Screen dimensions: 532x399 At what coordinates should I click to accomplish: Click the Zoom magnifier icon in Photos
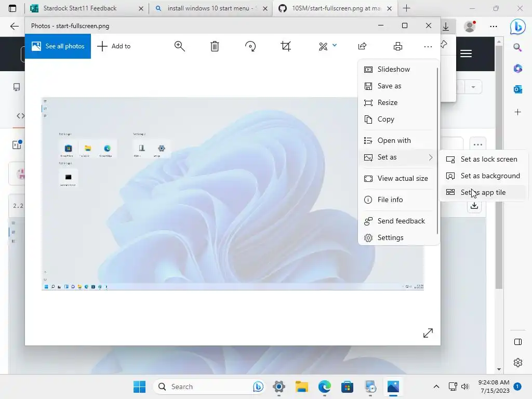[x=179, y=46]
